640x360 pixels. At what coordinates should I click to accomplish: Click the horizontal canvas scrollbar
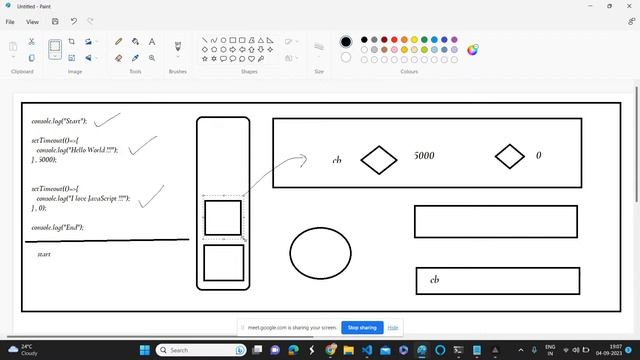[x=159, y=337]
